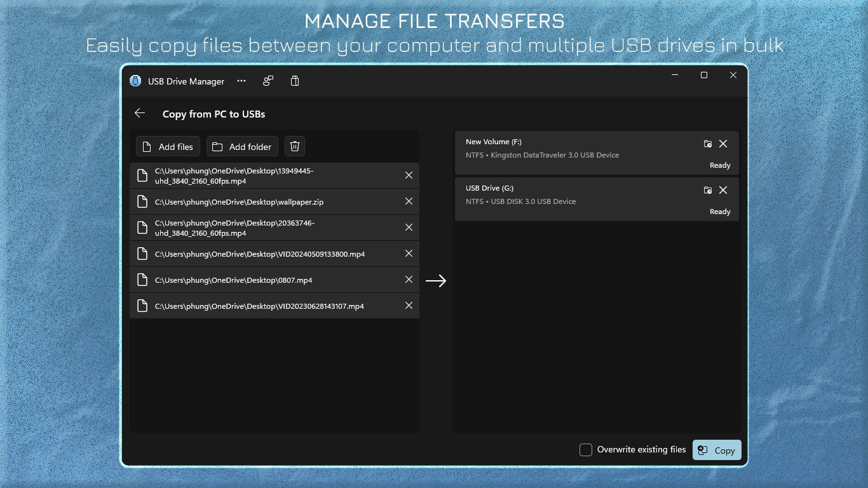Click the Add folder button
Screen dimensions: 868x488
click(242, 147)
